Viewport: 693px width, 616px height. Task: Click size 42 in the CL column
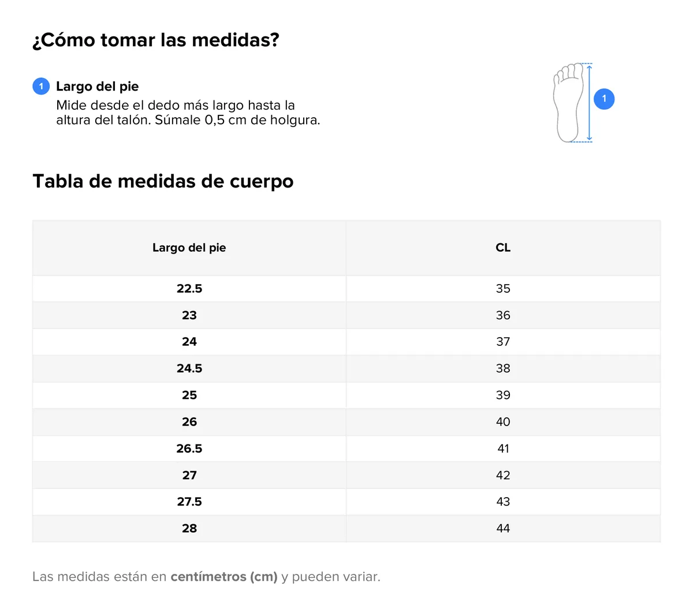point(503,475)
